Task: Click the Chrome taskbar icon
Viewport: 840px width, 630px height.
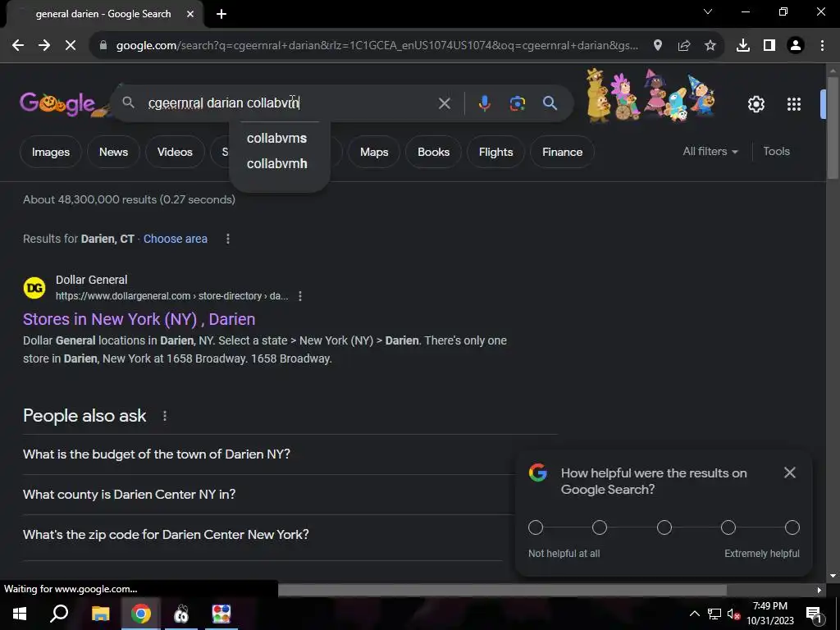Action: [140, 614]
